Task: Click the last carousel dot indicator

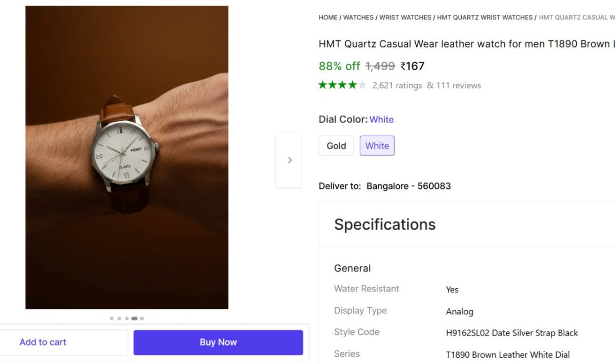Action: [x=142, y=318]
